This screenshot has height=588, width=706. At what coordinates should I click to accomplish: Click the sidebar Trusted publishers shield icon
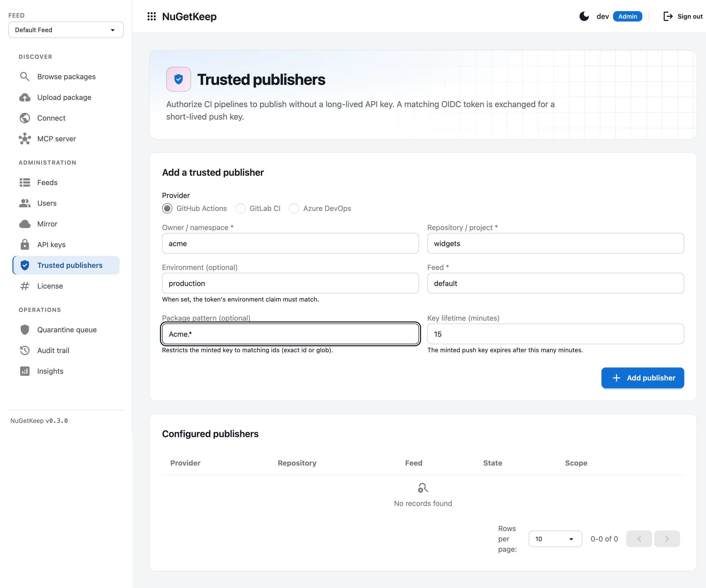point(25,265)
